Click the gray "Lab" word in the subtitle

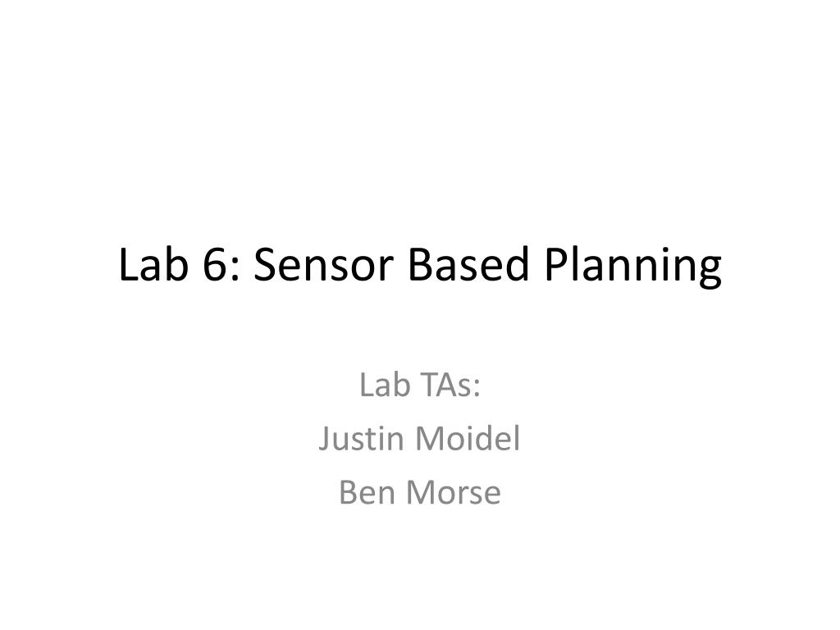385,385
